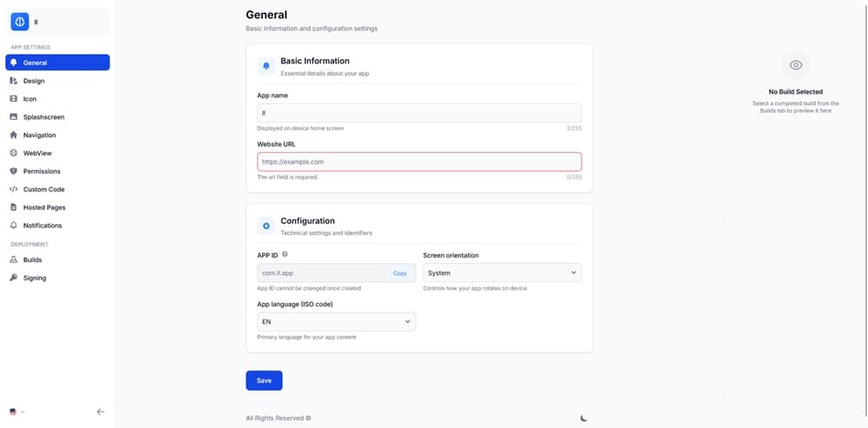Click the APP ID help icon
Screen dimensions: 868x428
(285, 254)
